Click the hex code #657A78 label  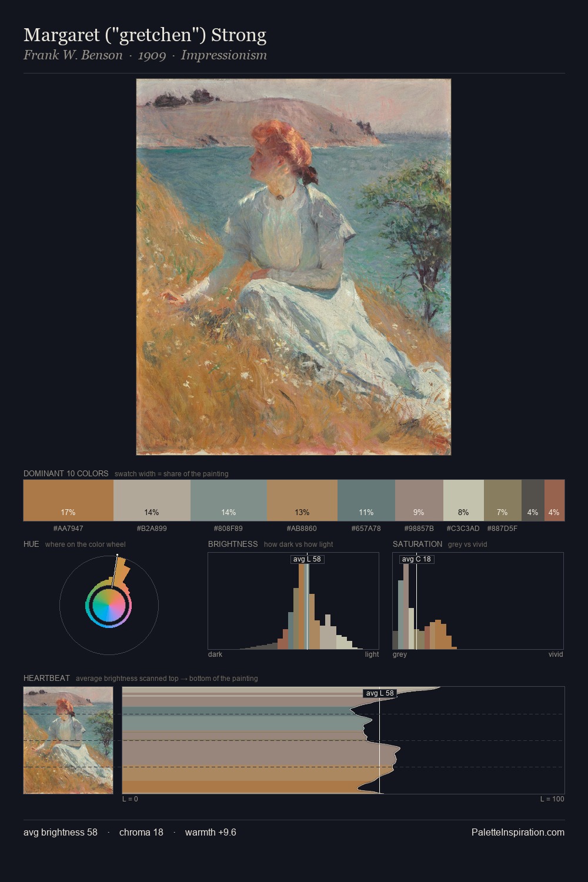[366, 529]
